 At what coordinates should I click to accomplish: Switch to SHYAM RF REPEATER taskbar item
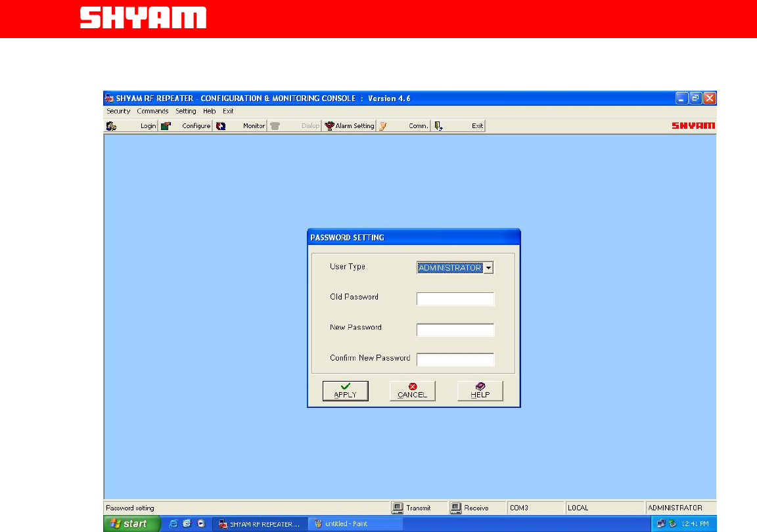260,524
